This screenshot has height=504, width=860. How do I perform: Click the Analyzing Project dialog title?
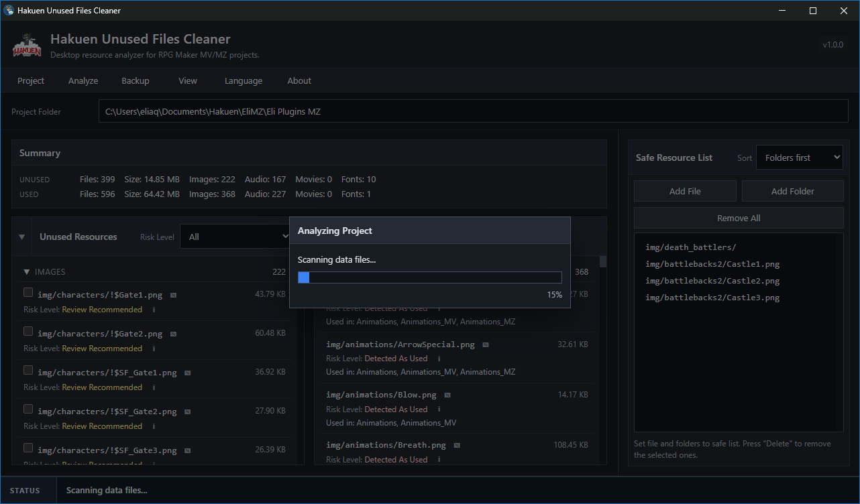(x=335, y=231)
